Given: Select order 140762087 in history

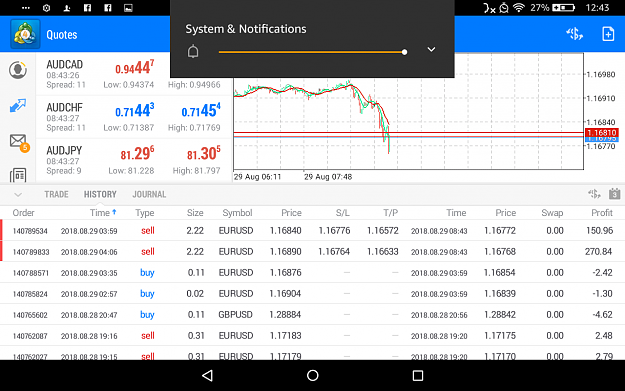Looking at the screenshot, I should (312, 336).
